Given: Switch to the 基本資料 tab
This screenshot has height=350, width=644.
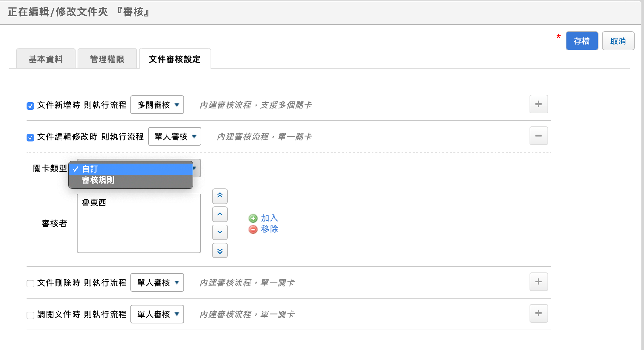Looking at the screenshot, I should tap(45, 59).
